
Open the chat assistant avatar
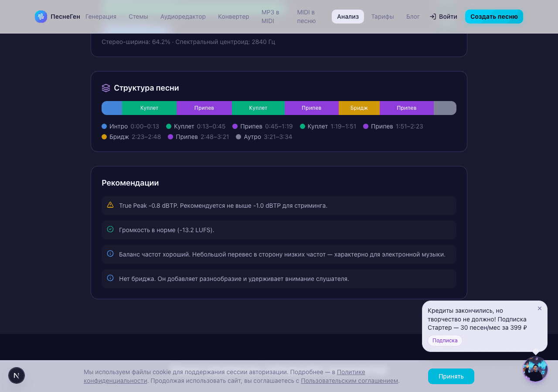[535, 369]
